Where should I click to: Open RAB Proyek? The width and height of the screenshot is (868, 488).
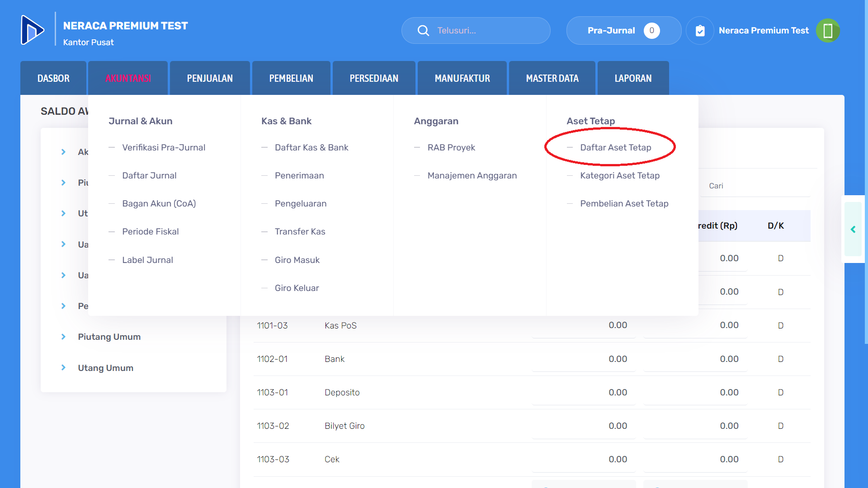[x=451, y=147]
